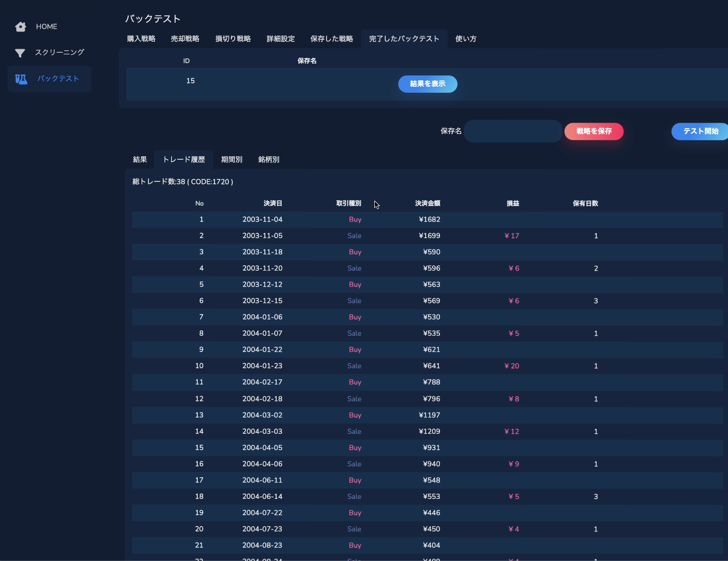
Task: Click 結果を表示 button for ID 15
Action: [428, 84]
